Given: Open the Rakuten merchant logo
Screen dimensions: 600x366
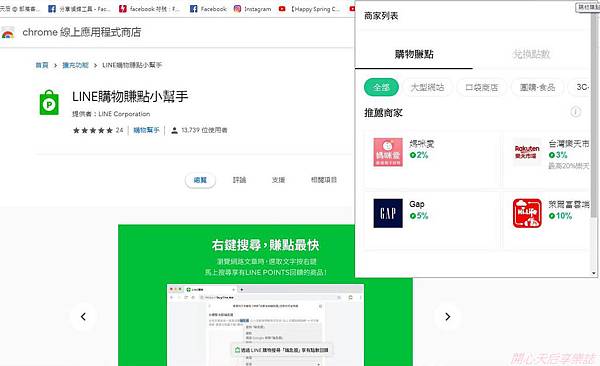Looking at the screenshot, I should click(527, 152).
